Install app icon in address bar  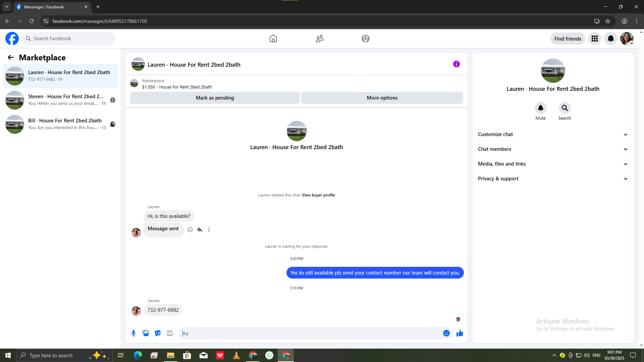coord(597,21)
